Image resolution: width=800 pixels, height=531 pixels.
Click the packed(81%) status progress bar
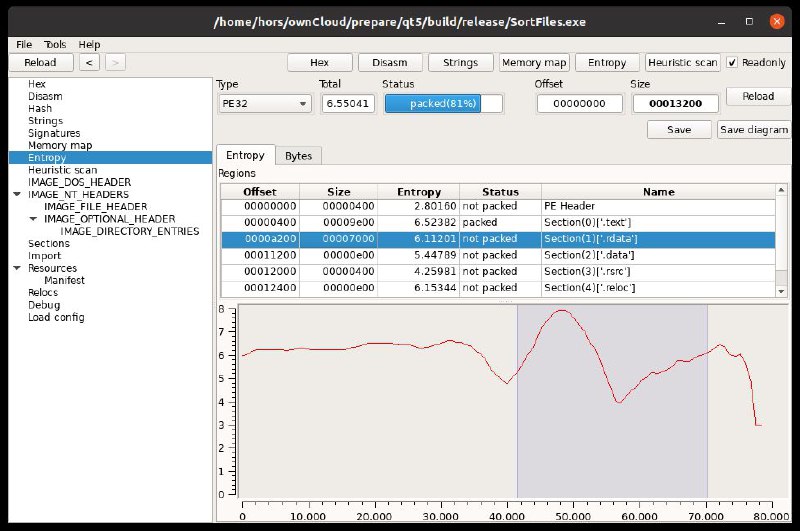tap(443, 104)
